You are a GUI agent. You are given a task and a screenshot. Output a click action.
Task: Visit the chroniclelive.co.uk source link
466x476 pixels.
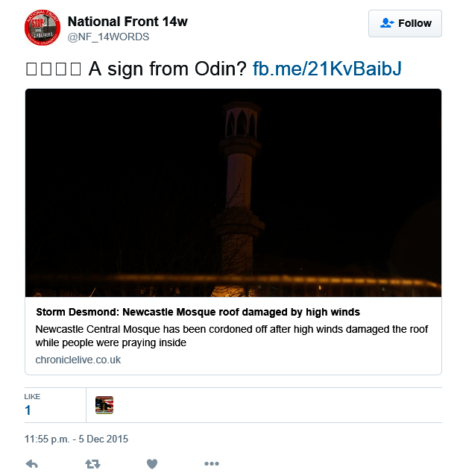pos(78,360)
